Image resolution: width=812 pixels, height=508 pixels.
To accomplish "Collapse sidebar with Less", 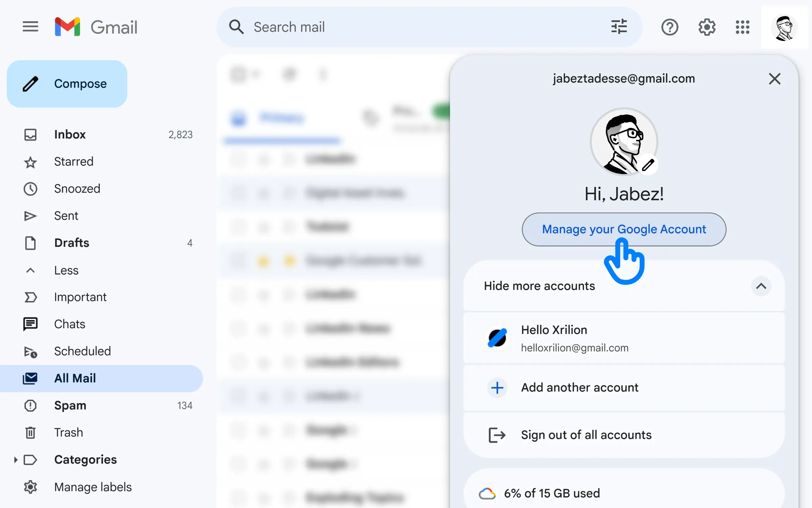I will (x=101, y=270).
